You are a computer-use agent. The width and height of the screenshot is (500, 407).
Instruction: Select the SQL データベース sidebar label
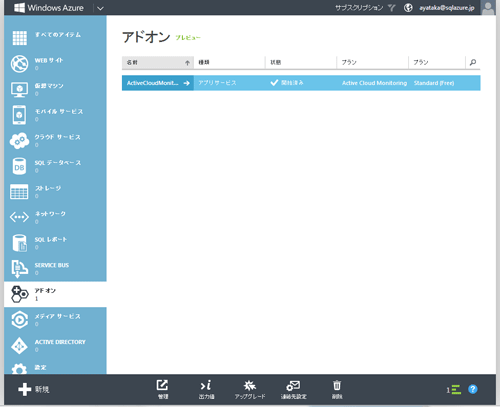pos(58,163)
